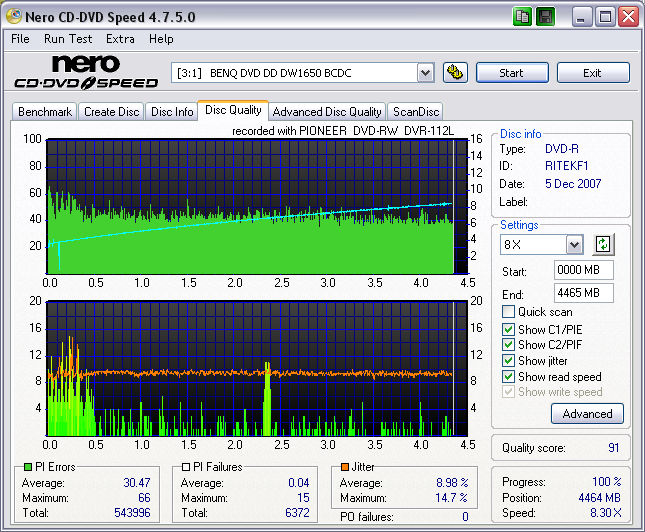Click the date 5 Dec 2007
Viewport: 645px width, 532px height.
pos(573,184)
